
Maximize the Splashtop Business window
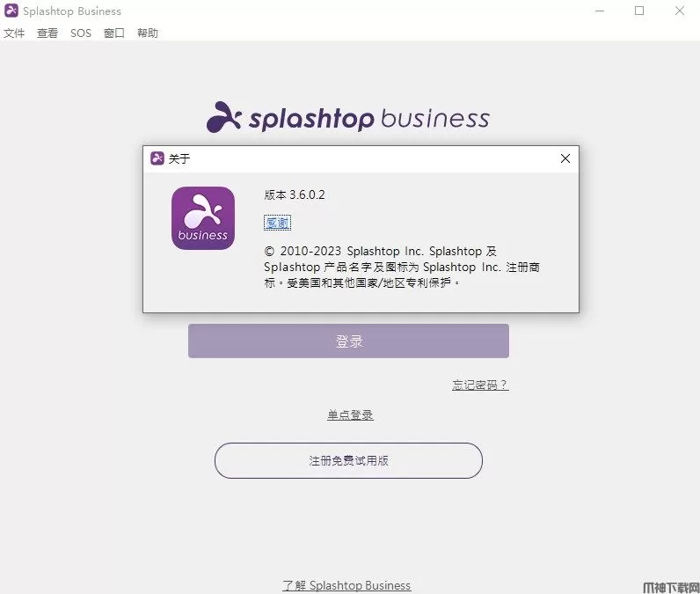tap(639, 11)
